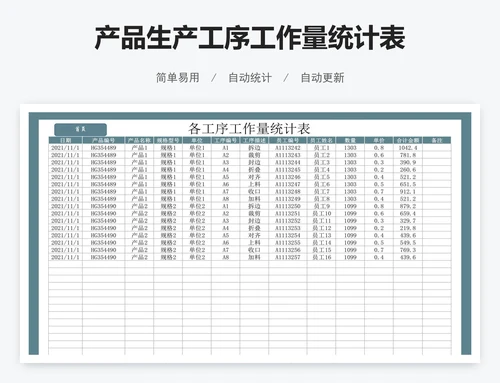Click total amount cell 549.5

point(408,243)
